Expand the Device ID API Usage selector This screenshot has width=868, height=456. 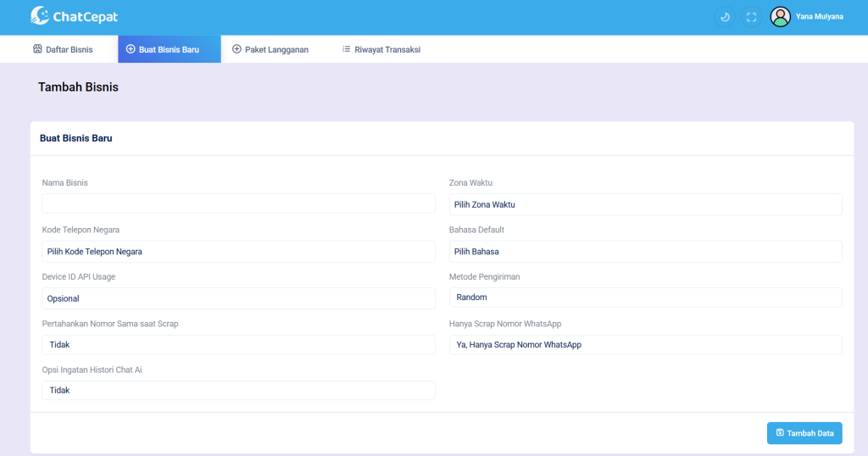238,298
